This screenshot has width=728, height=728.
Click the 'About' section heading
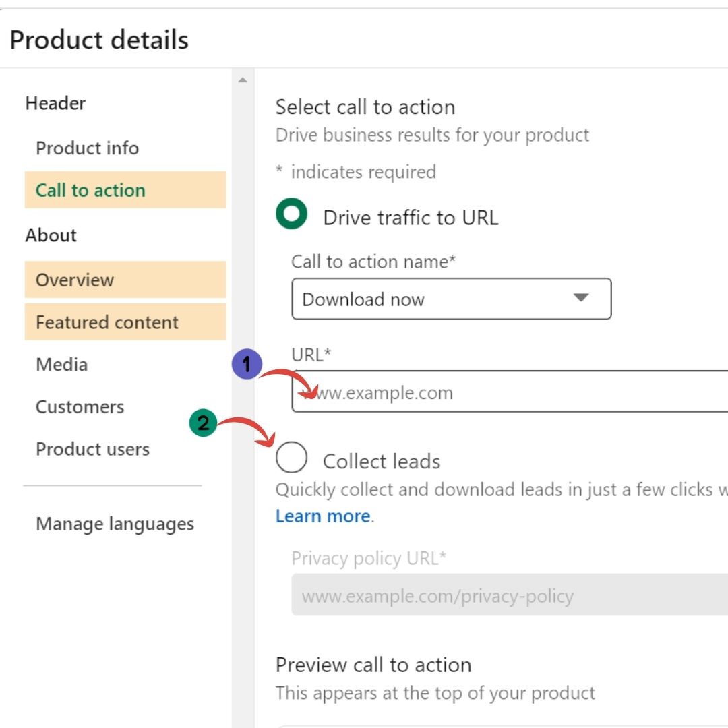50,235
